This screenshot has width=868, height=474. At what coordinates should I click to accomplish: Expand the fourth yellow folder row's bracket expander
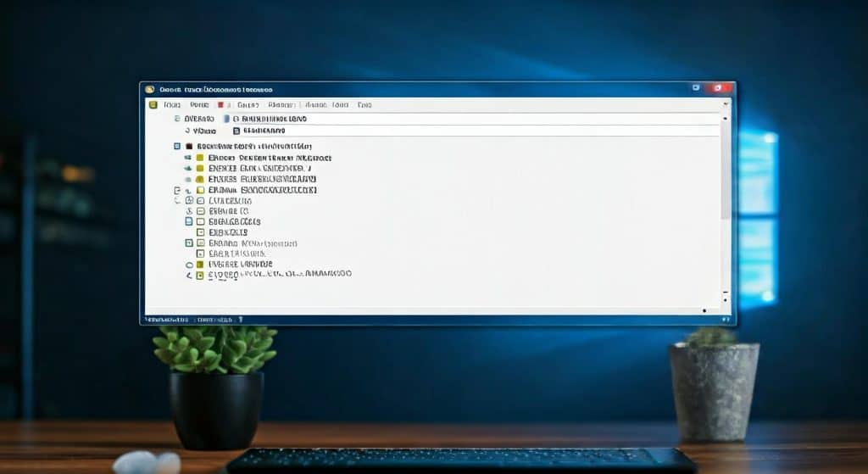coord(176,191)
